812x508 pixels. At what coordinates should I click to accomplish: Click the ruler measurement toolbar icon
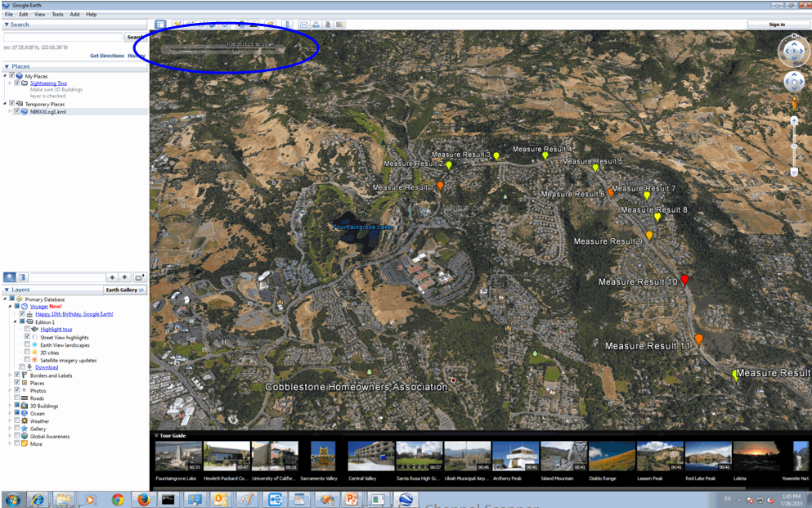point(288,25)
